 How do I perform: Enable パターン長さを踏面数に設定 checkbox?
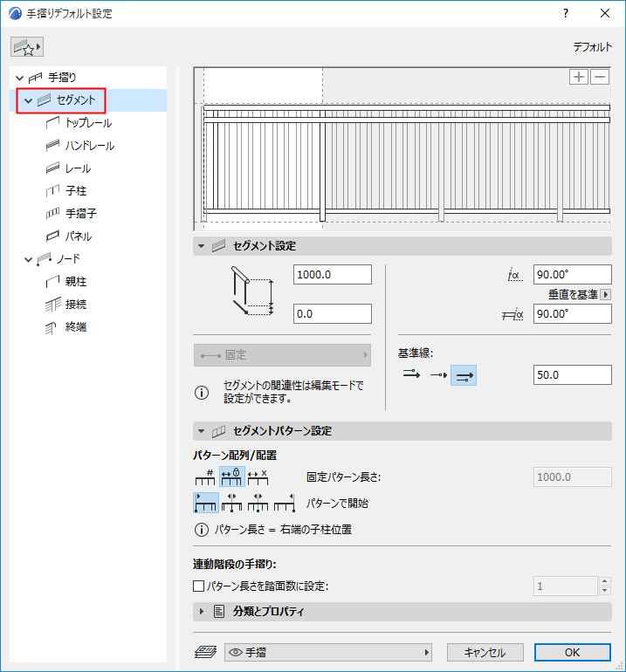pyautogui.click(x=198, y=586)
